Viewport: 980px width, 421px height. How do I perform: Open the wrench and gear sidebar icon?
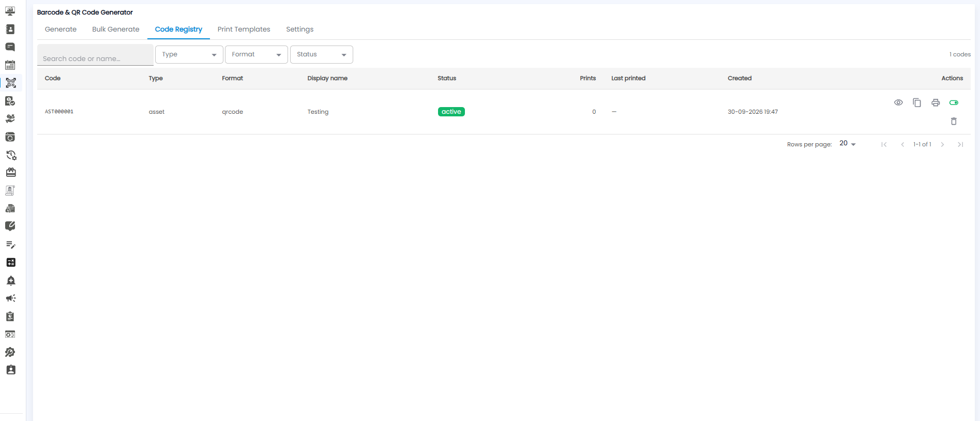[x=10, y=352]
